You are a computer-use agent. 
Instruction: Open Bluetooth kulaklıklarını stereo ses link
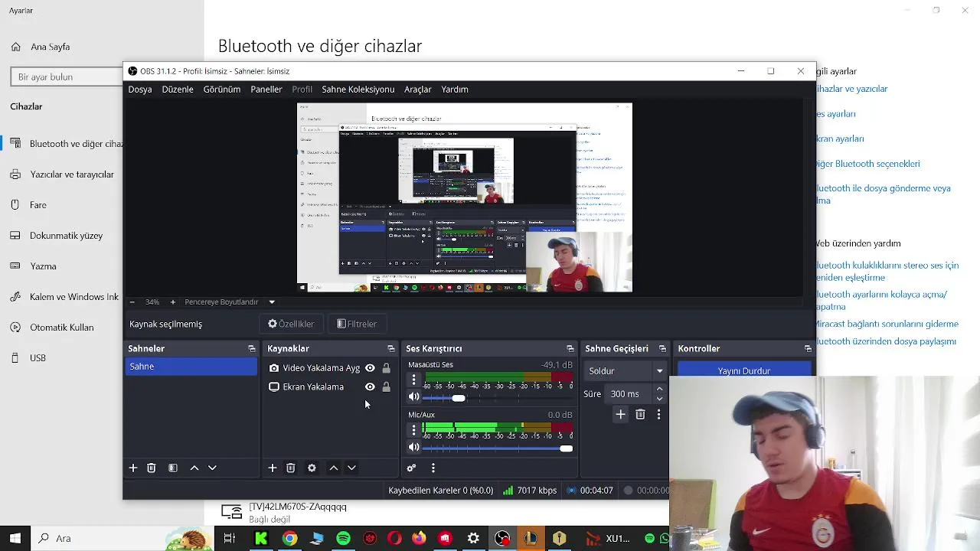click(887, 272)
